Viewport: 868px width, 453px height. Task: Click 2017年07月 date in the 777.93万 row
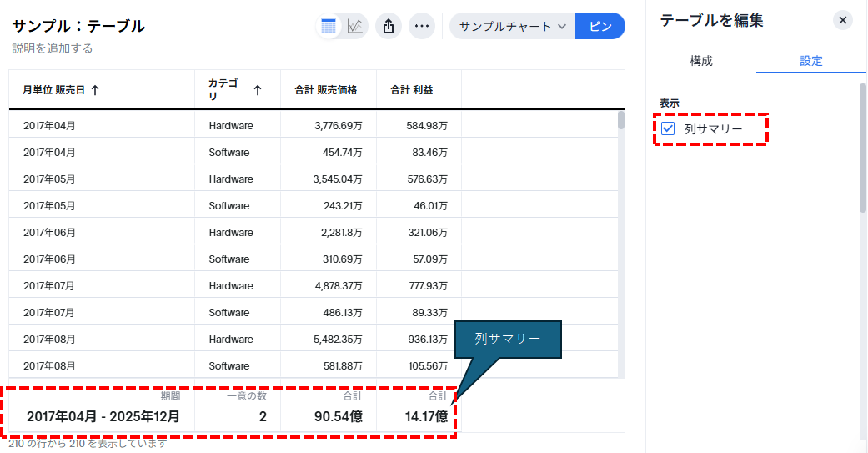[x=49, y=286]
